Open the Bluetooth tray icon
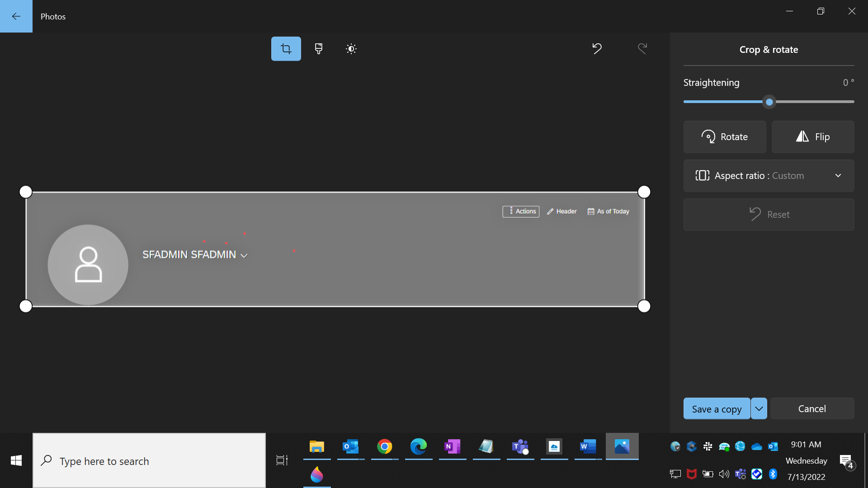The image size is (868, 488). [773, 474]
